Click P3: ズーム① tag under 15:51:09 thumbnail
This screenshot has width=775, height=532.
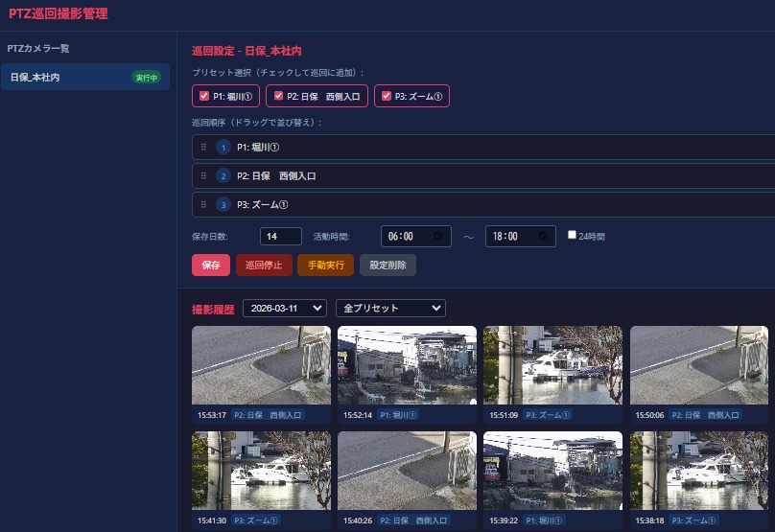tap(548, 415)
